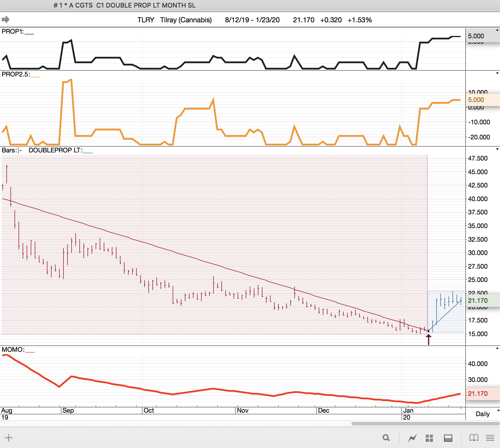Click the Oct month axis label
Viewport: 500px width, 448px height.
[149, 410]
